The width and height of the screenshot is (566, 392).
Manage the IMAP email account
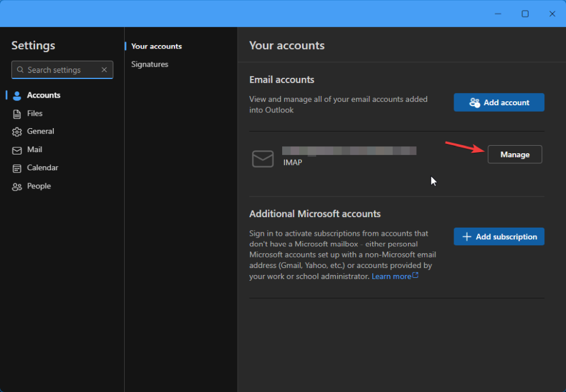click(x=514, y=154)
